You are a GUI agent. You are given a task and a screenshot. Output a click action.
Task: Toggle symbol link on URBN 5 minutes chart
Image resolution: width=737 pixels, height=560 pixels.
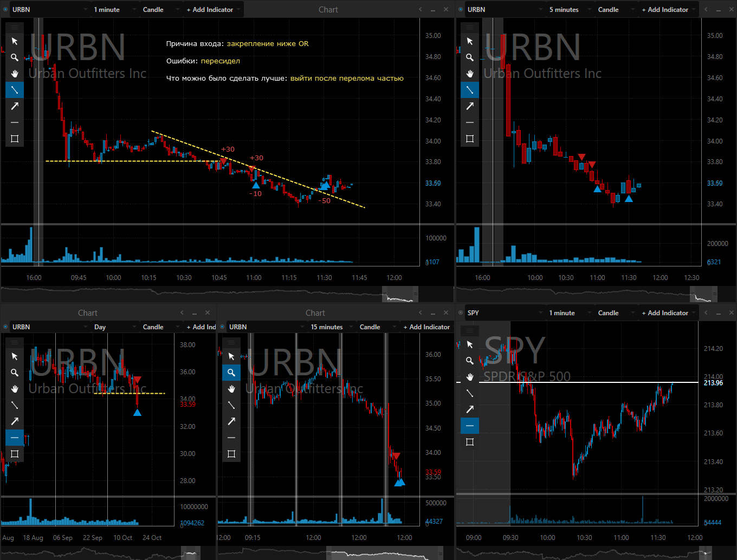tap(461, 10)
